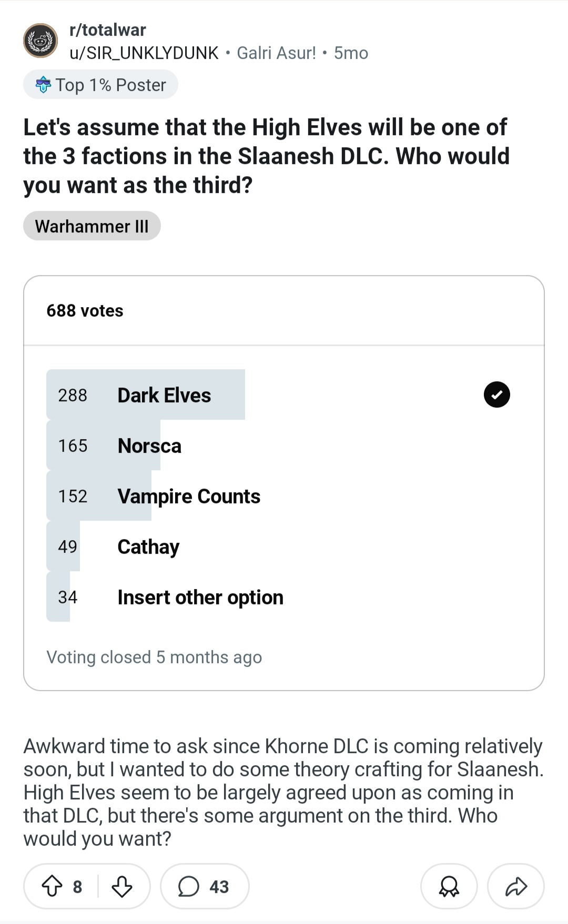
Task: Open the Warhammer III flair tag
Action: point(92,226)
